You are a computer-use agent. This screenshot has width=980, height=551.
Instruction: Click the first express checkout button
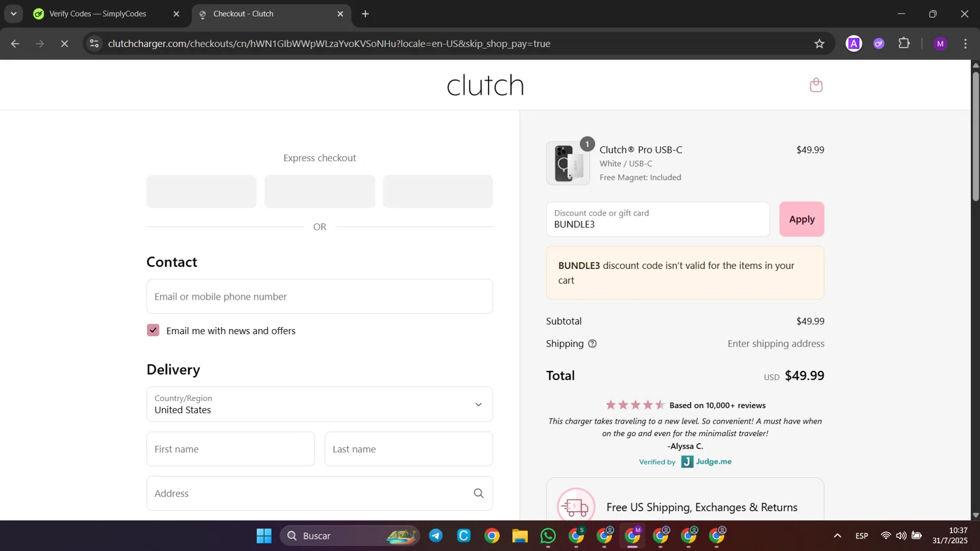202,191
